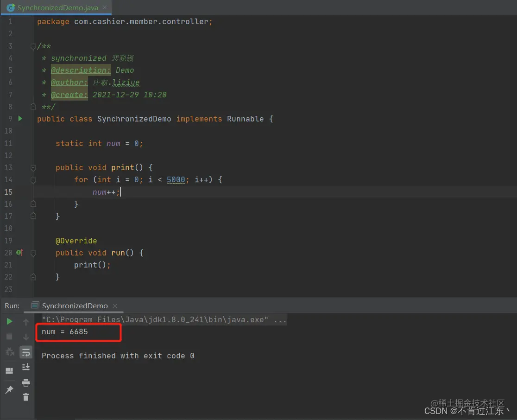
Task: Select the SynchronizedDemo run tab
Action: [x=75, y=306]
